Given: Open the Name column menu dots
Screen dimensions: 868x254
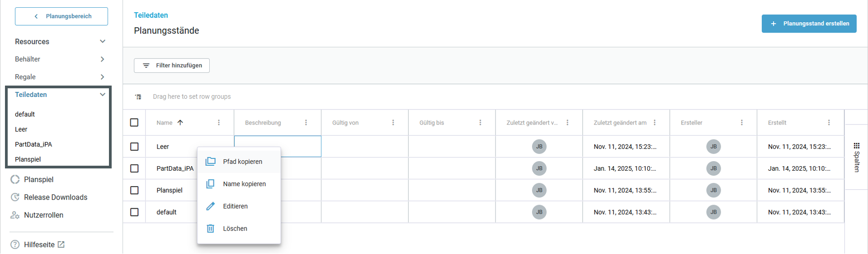Looking at the screenshot, I should [219, 123].
